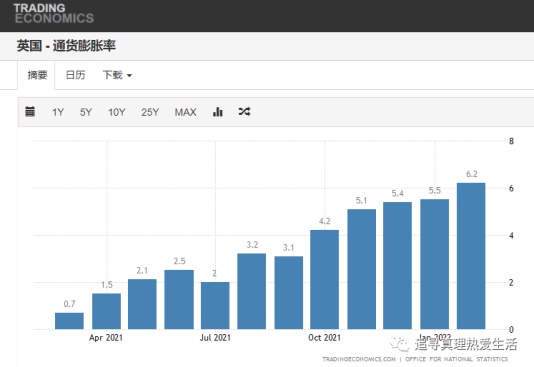Click the 5.4 bar in chart
The image size is (534, 367).
(x=397, y=266)
